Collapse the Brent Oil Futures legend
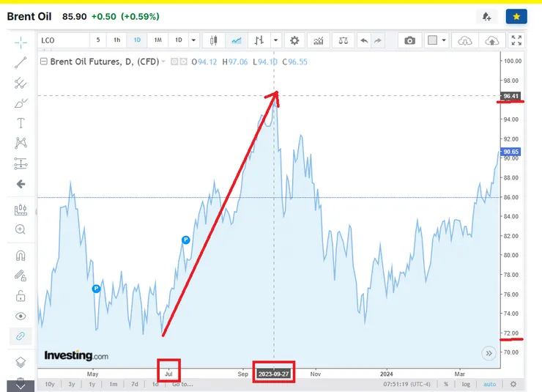542x392 pixels. 43,62
